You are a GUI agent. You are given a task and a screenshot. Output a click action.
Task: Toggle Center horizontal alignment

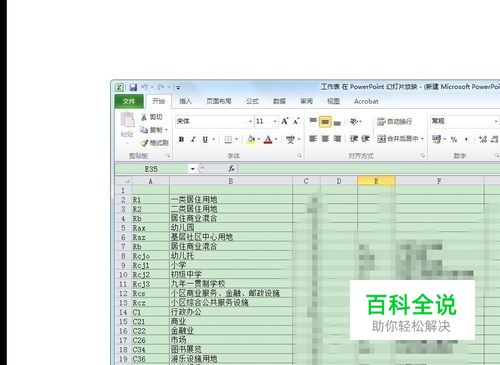tap(325, 139)
